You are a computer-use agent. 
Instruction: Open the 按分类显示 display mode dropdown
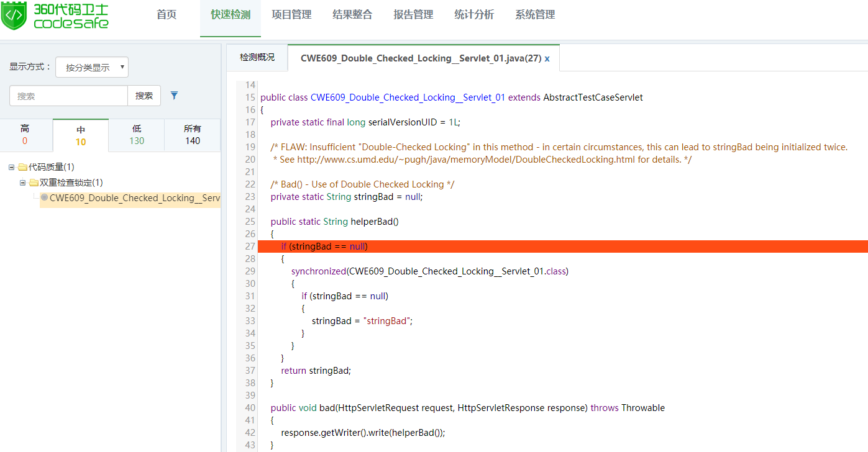coord(92,67)
